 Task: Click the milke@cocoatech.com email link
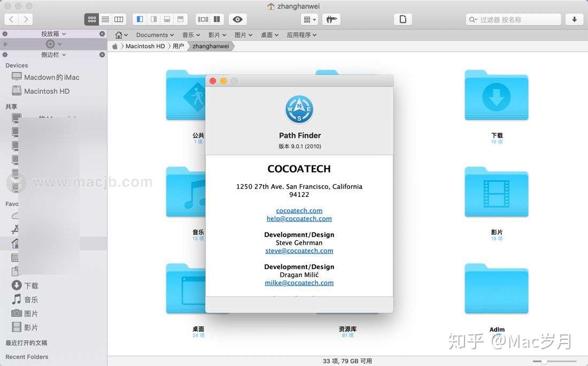click(299, 283)
